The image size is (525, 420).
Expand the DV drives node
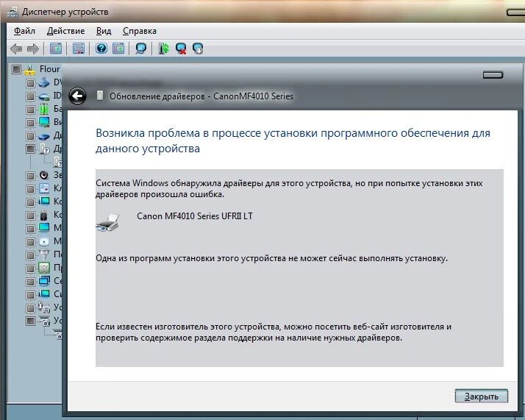pos(30,83)
